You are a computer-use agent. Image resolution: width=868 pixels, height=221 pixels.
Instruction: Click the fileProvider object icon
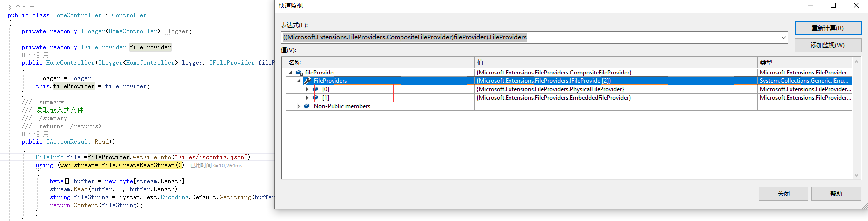coord(299,73)
